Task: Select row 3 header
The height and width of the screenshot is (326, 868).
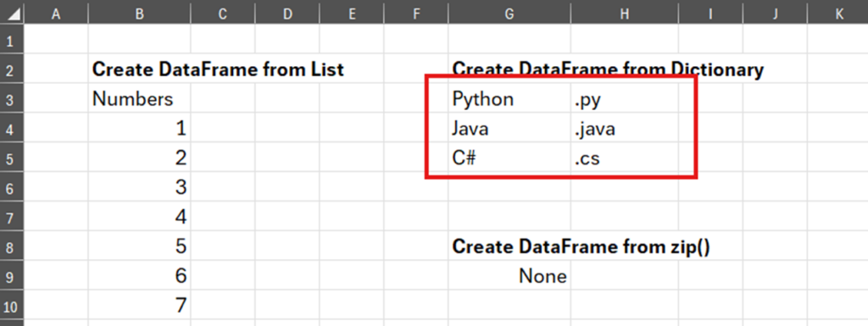Action: 12,99
